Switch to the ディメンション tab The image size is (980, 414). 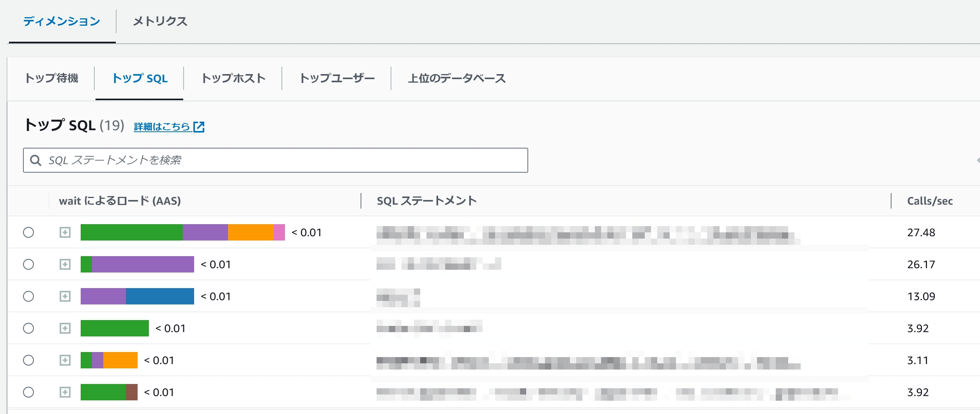coord(62,21)
